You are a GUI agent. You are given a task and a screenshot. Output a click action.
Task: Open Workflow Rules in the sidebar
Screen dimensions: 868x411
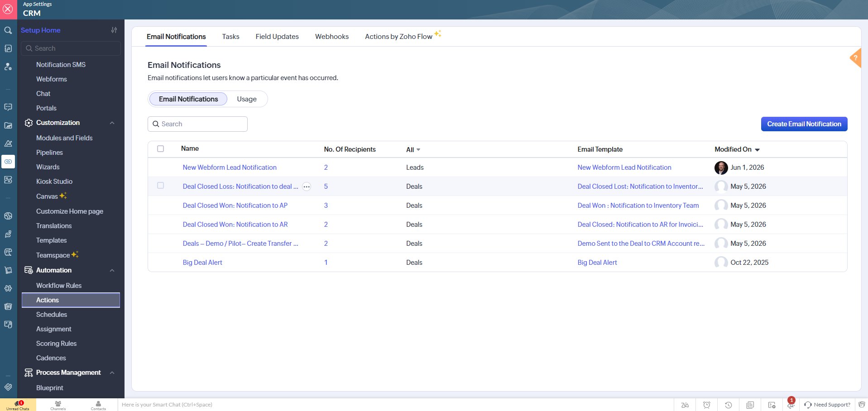(59, 286)
